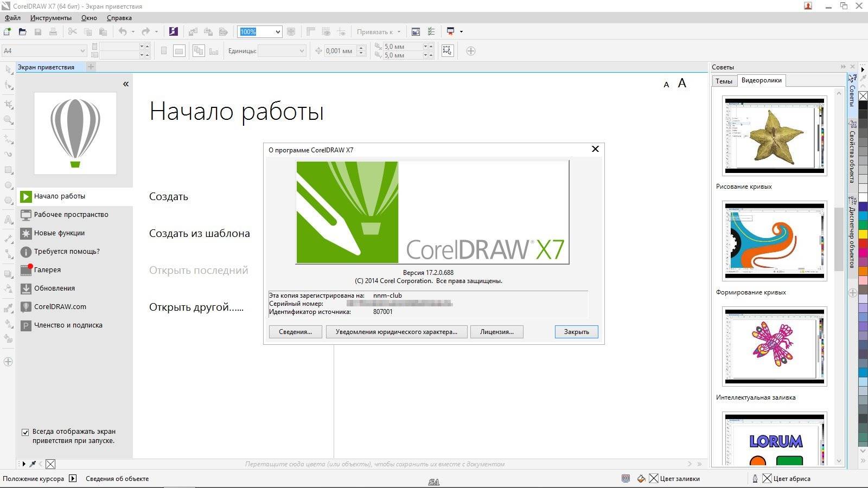
Task: Click the Cut scissors icon
Action: coord(72,32)
